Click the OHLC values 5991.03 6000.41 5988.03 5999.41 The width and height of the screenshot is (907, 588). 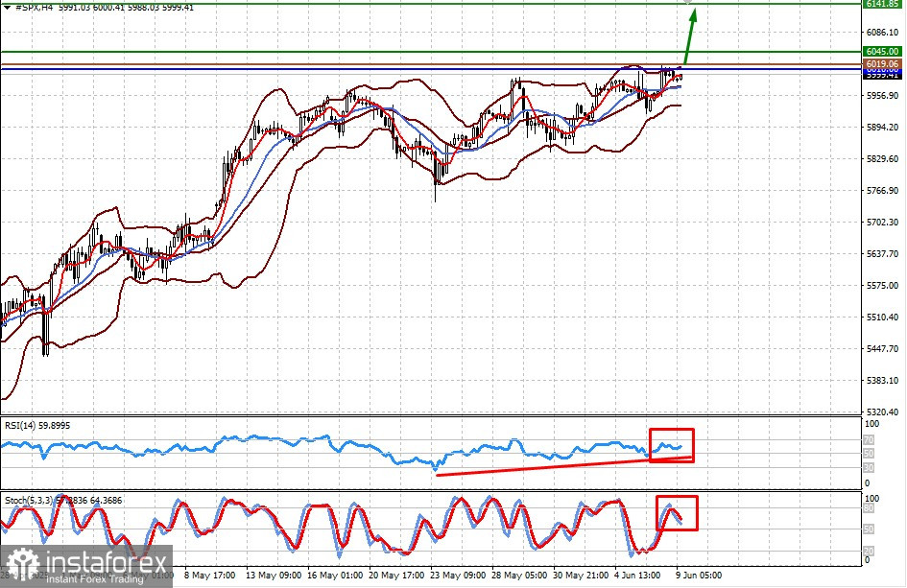point(126,8)
